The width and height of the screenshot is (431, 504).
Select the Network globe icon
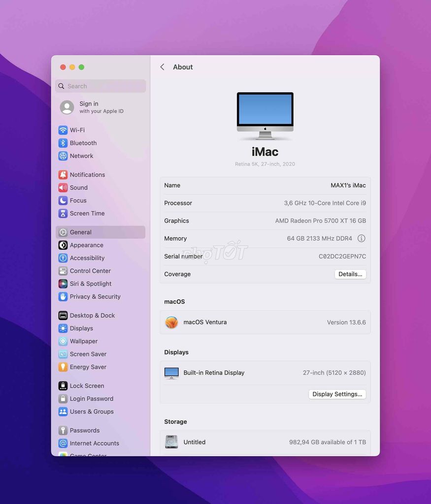pyautogui.click(x=63, y=156)
